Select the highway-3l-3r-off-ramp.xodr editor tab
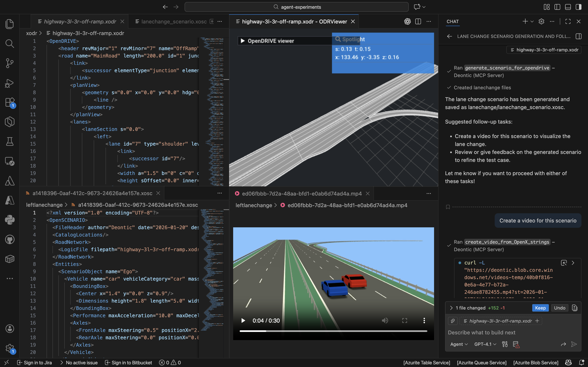588x367 pixels. [x=80, y=22]
